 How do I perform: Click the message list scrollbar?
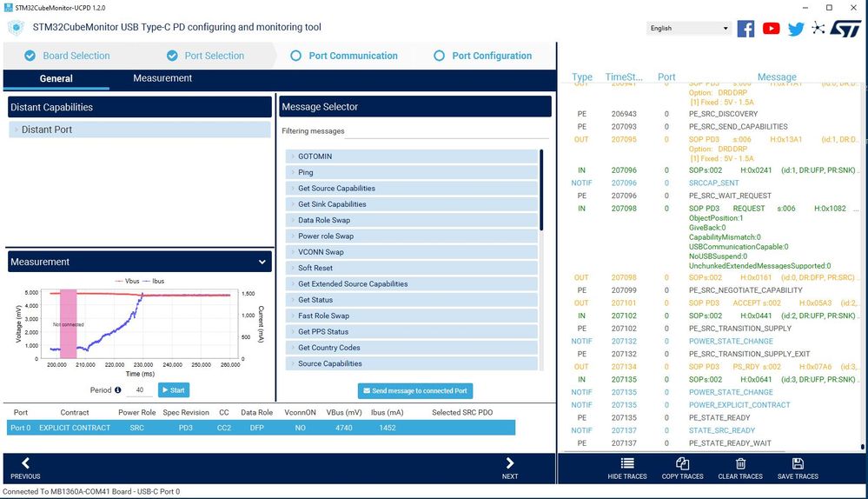[x=541, y=190]
